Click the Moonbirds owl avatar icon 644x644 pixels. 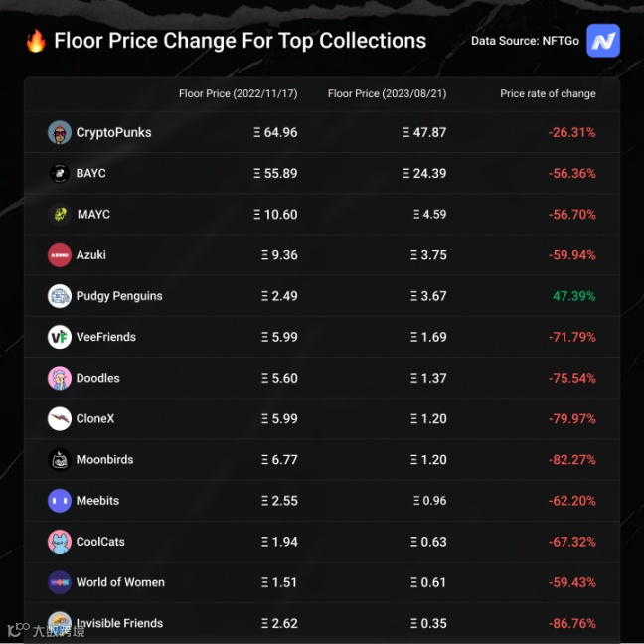tap(60, 460)
